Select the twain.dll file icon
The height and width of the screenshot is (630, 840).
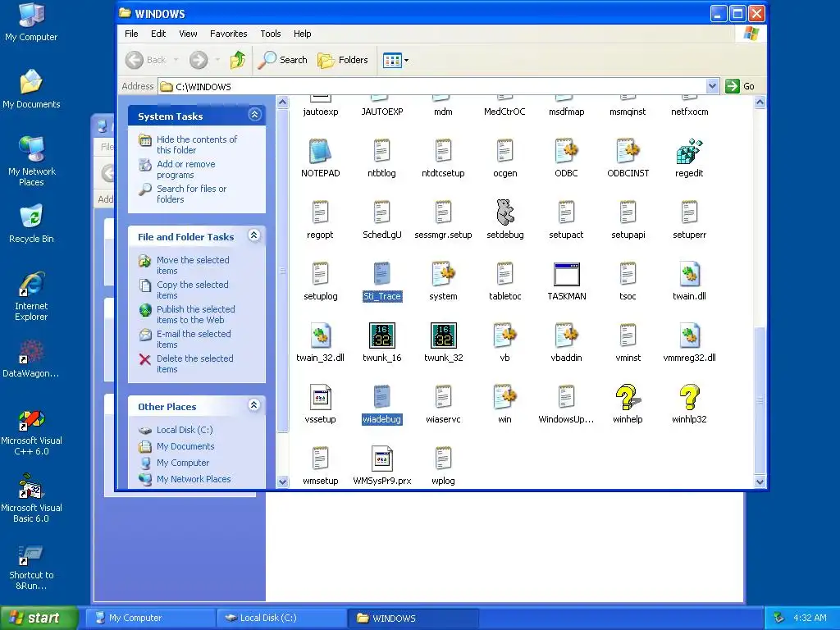689,274
